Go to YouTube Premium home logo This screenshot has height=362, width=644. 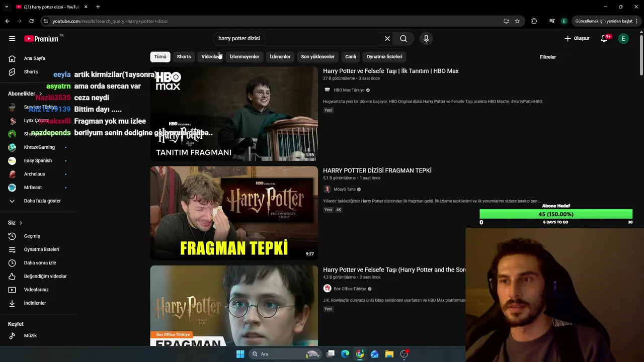(42, 39)
